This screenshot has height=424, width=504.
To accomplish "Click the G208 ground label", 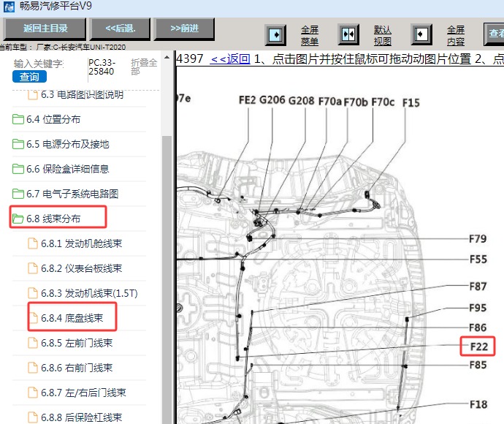I will tap(301, 101).
